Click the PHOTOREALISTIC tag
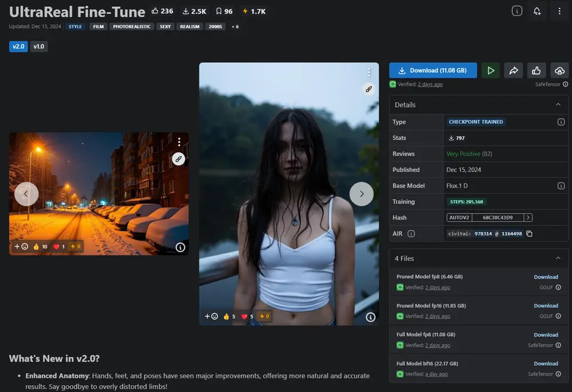572x392 pixels. (132, 27)
